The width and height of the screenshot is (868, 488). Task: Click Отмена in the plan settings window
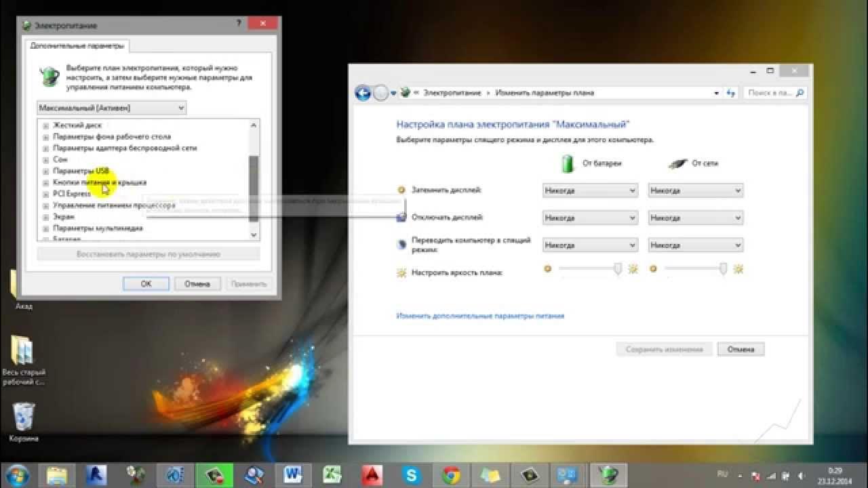(x=741, y=350)
